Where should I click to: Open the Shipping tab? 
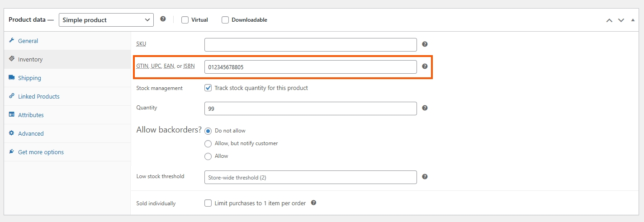(x=29, y=78)
